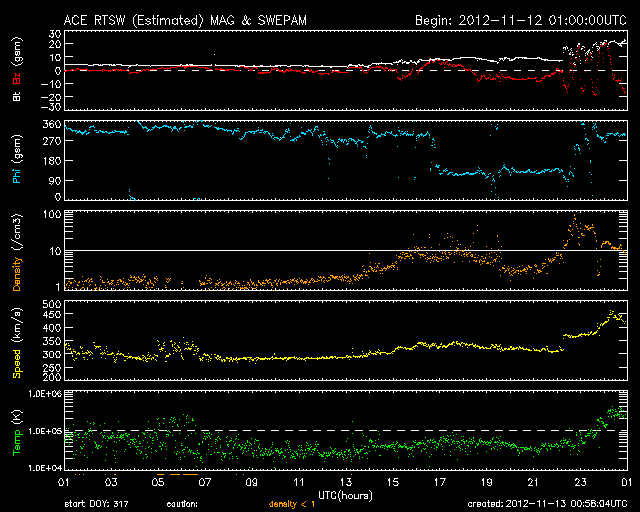Click the '100' tick on the Density axis
The width and height of the screenshot is (640, 512).
tap(52, 214)
